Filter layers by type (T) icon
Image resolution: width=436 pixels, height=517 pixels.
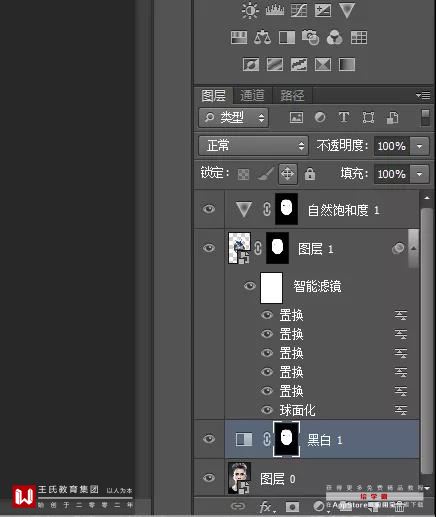tap(344, 117)
